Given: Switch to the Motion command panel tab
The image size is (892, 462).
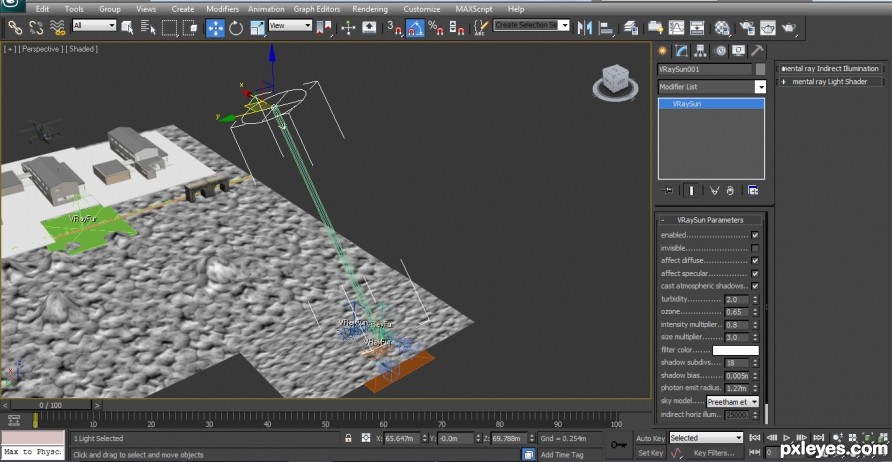Looking at the screenshot, I should coord(720,51).
